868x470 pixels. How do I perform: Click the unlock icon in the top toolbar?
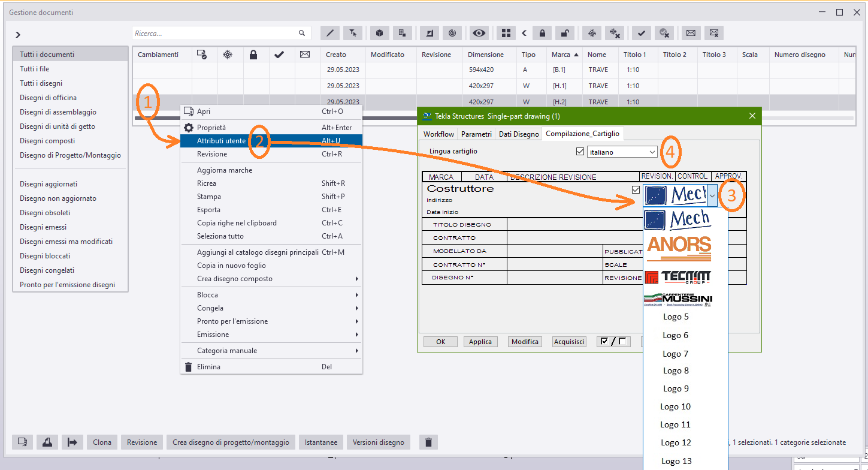[564, 33]
